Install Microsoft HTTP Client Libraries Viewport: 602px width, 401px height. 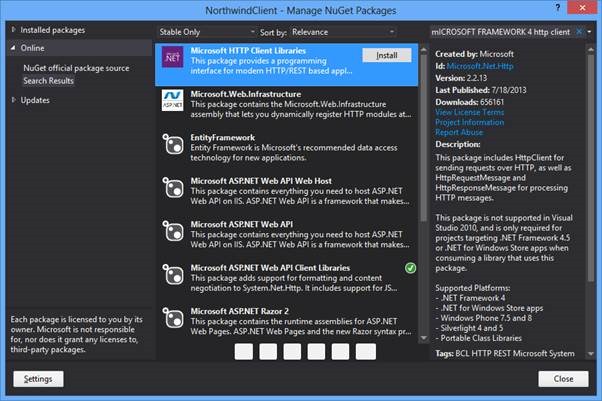coord(386,55)
